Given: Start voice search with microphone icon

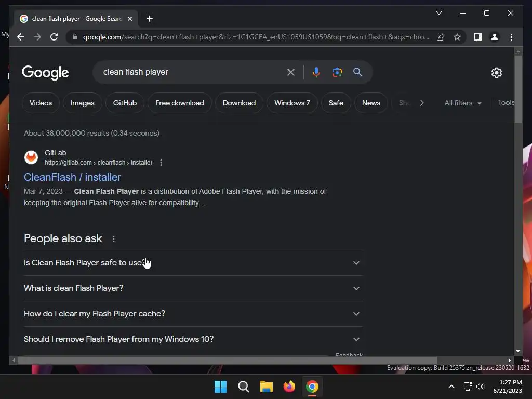Looking at the screenshot, I should (316, 72).
